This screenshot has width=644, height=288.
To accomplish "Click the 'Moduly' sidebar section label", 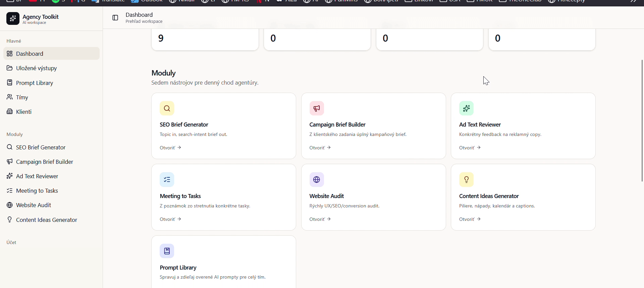I will coord(15,134).
